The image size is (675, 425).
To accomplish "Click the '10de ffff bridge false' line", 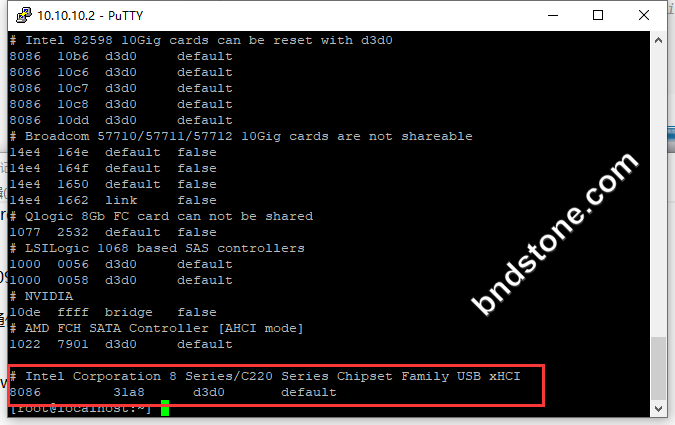I will coord(113,312).
